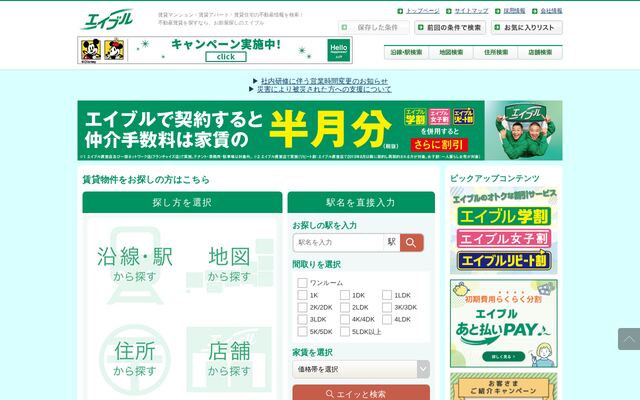Viewport: 640px width, 400px height.
Task: Click the エイッと検索 search button
Action: pyautogui.click(x=361, y=394)
